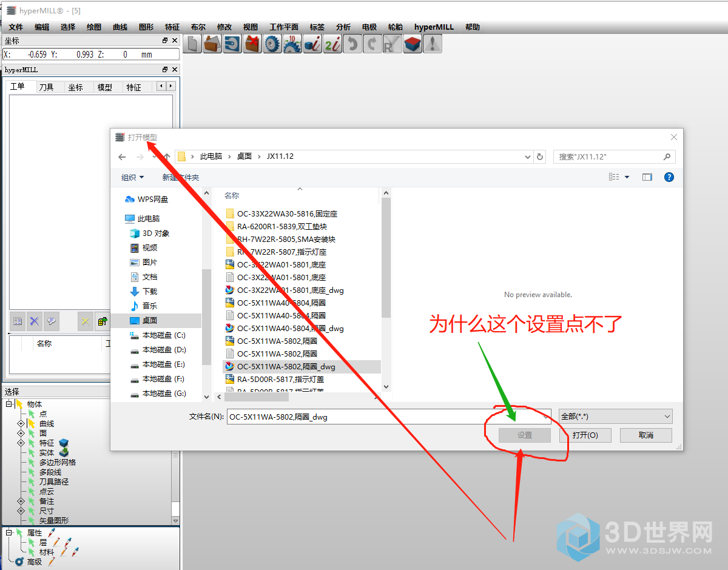Click the file list vertical scrollbar
This screenshot has width=728, height=570.
(386, 258)
